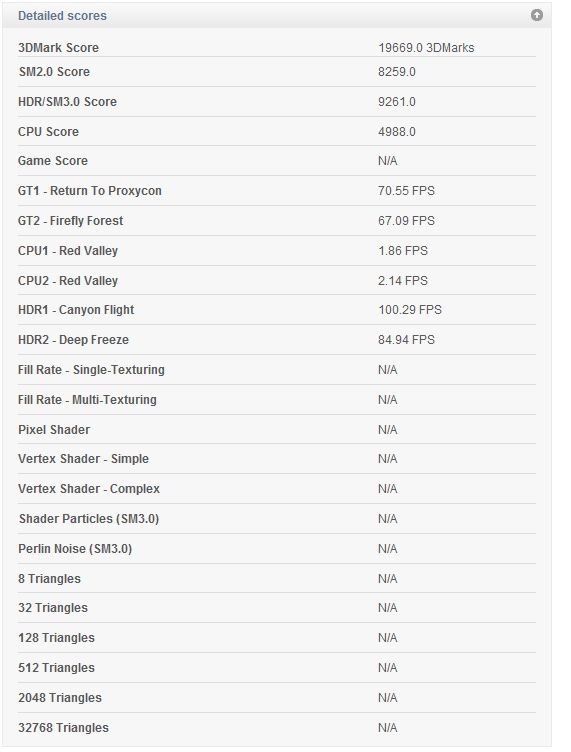
Task: Select the CPU1 - Red Valley row
Action: click(277, 251)
